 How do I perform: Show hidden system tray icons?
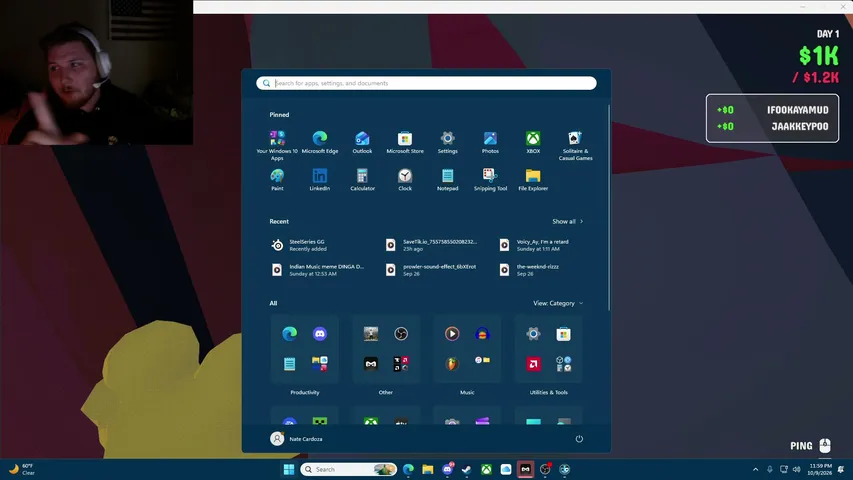tap(755, 469)
